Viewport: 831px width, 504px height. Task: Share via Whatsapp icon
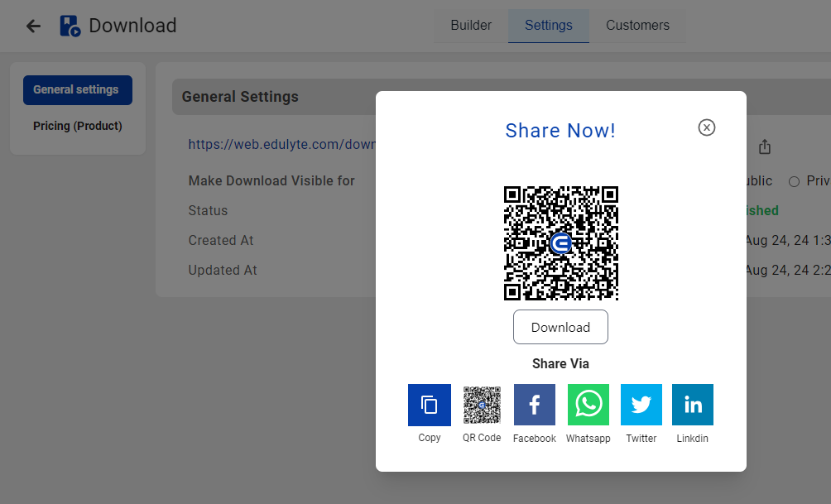point(588,405)
